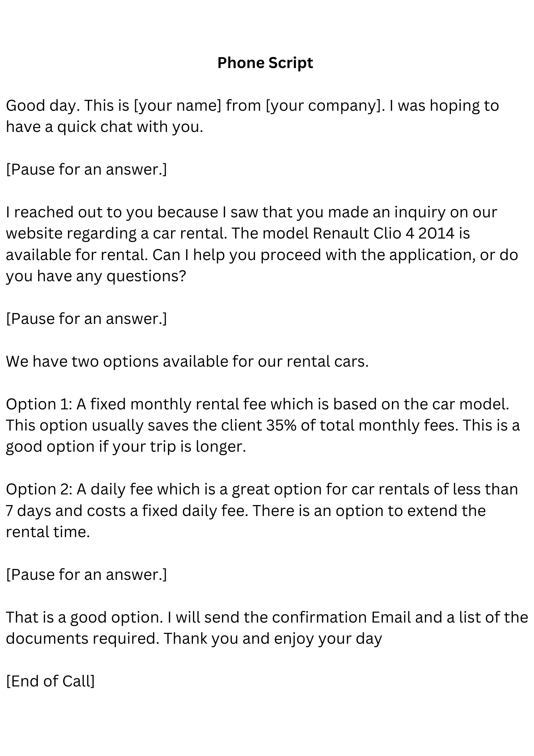534x756 pixels.
Task: Click the phrase good option if your trip is longer
Action: tap(126, 447)
